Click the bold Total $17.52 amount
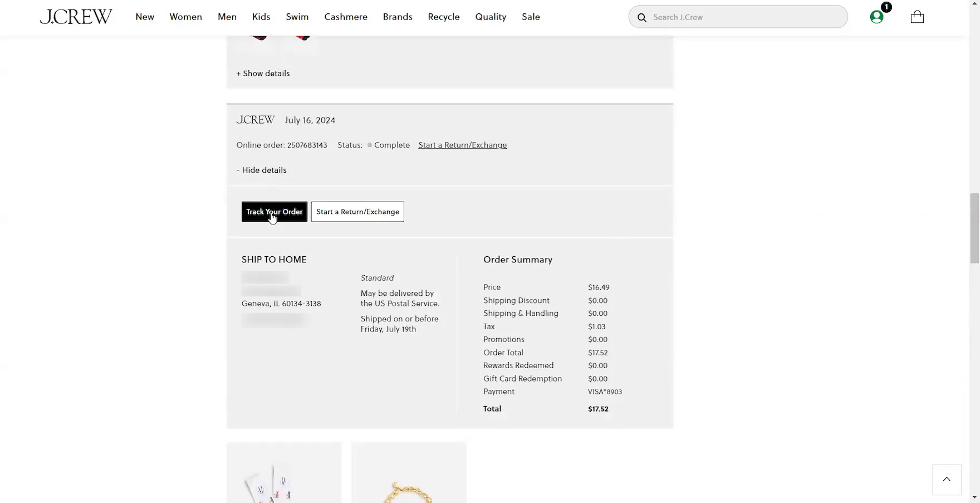Screen dimensions: 980x503 598,409
